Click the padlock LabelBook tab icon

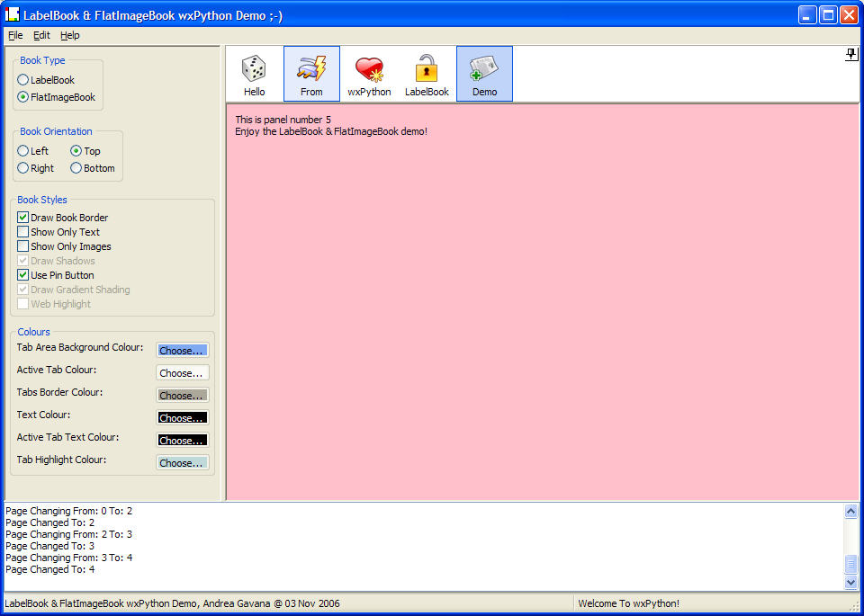pyautogui.click(x=427, y=69)
